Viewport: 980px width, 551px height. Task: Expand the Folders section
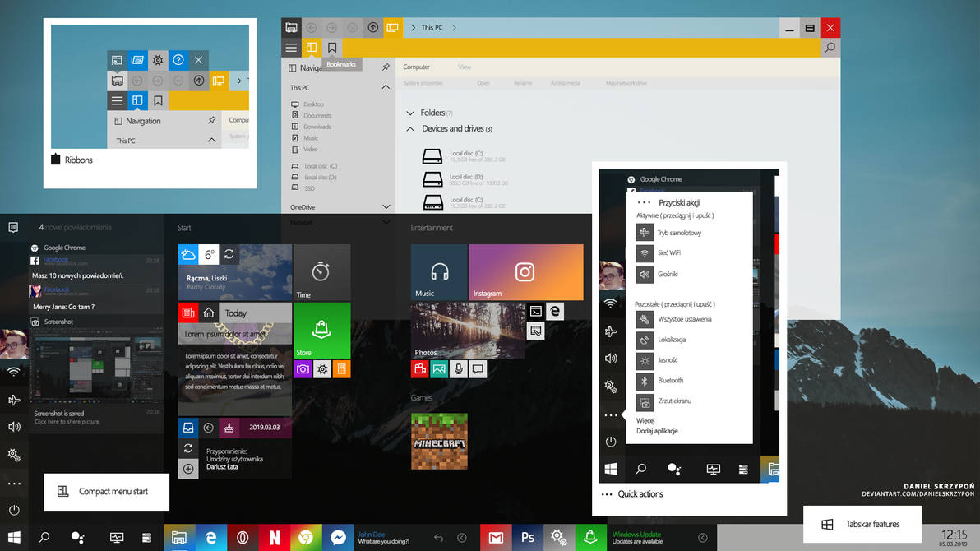tap(409, 113)
